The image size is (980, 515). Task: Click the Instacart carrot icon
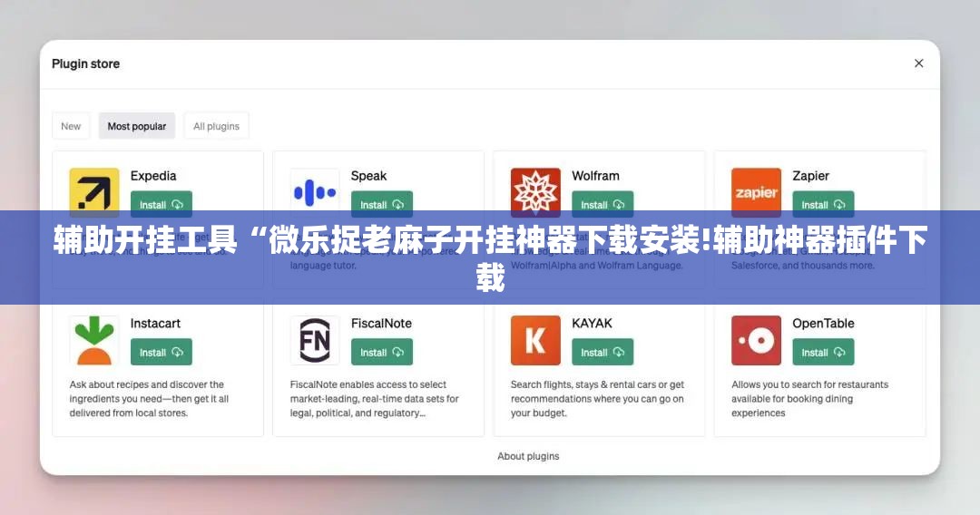93,340
